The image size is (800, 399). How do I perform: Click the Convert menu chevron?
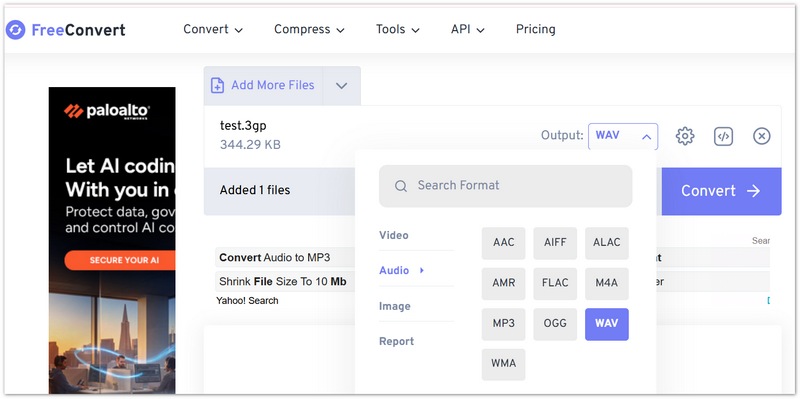tap(238, 31)
